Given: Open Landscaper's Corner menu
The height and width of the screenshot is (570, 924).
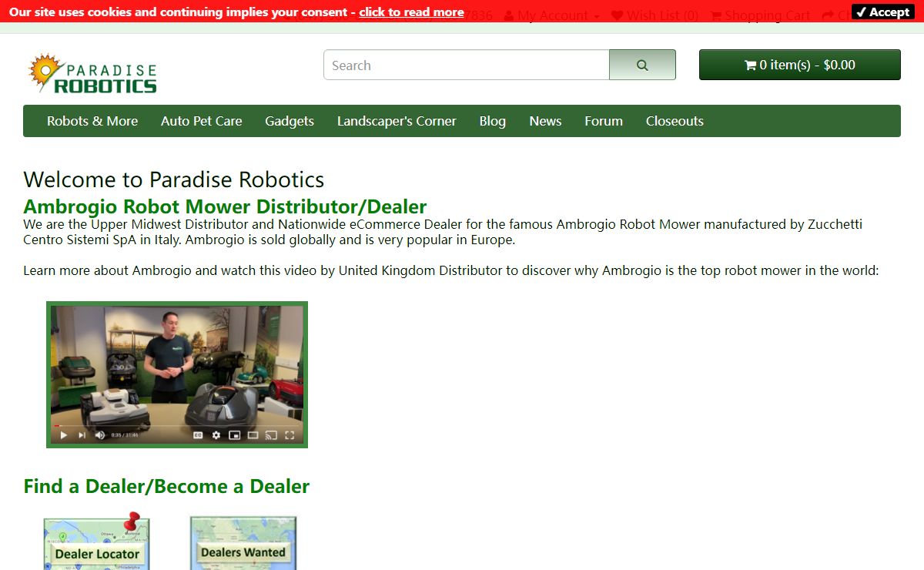Looking at the screenshot, I should coord(397,121).
